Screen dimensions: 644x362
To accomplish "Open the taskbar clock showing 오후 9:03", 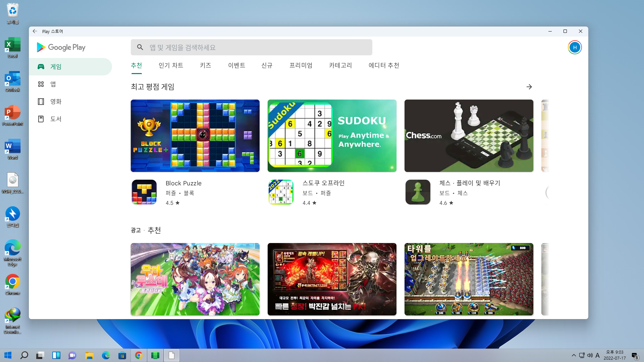I will tap(615, 355).
